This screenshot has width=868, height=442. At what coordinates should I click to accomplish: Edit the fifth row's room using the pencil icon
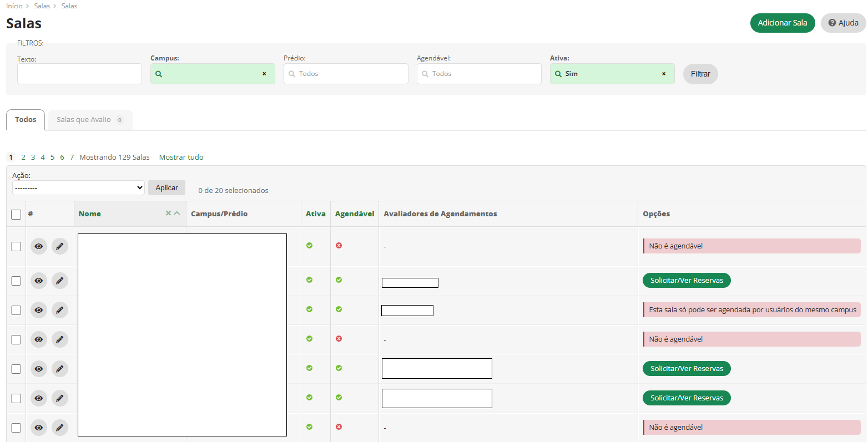point(60,369)
